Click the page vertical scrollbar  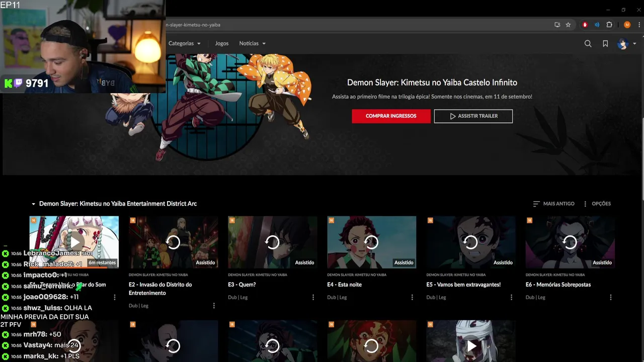641,160
